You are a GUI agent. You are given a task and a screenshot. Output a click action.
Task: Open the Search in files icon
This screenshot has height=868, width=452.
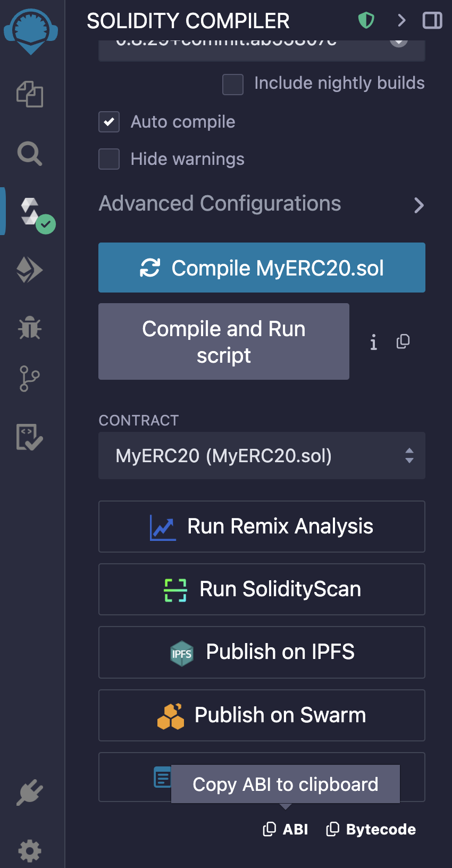point(30,154)
